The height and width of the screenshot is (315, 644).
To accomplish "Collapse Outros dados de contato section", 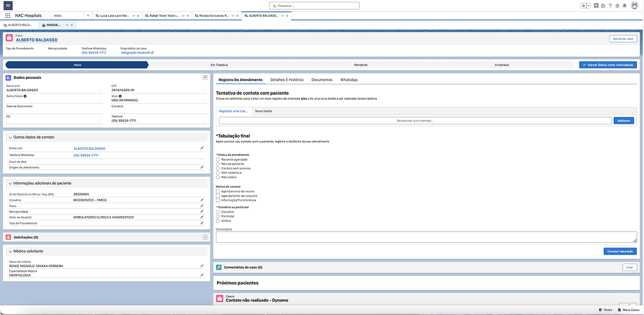I will [10, 137].
